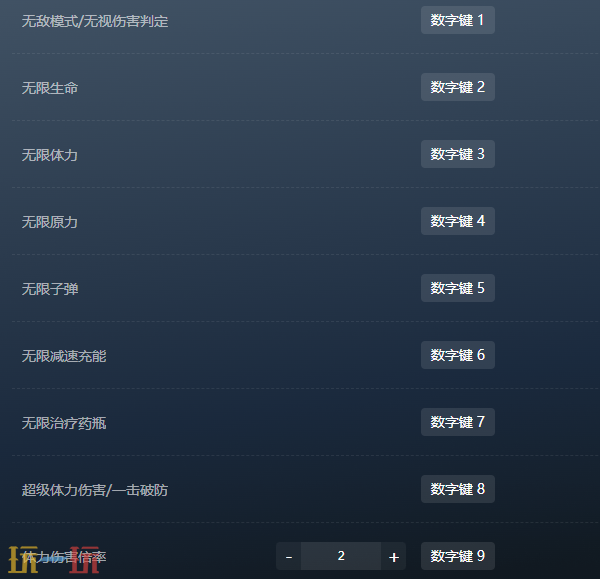This screenshot has height=579, width=600.
Task: Select the 无限治疗药瓶 cheat option
Action: 64,423
